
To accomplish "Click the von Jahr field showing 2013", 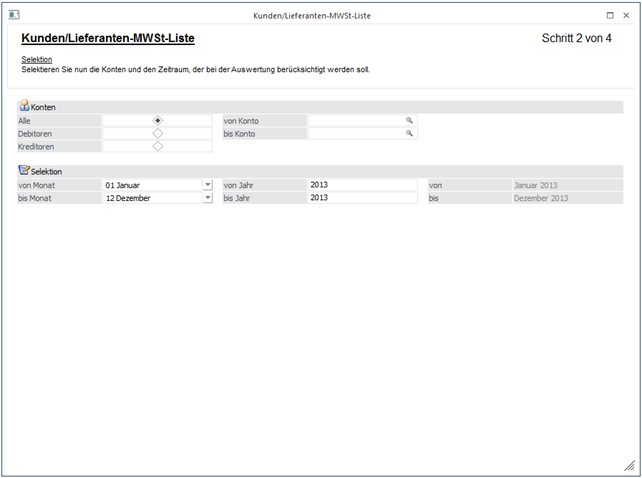I will click(x=362, y=185).
